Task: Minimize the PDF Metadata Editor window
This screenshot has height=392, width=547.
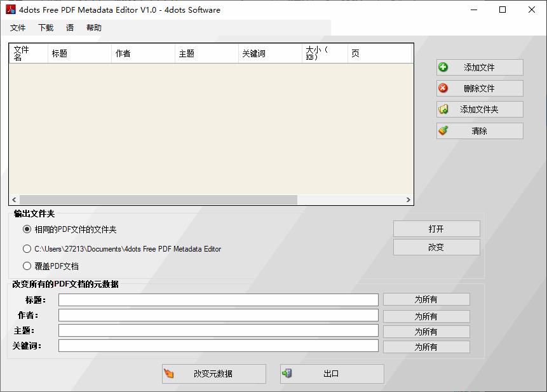Action: pyautogui.click(x=474, y=10)
